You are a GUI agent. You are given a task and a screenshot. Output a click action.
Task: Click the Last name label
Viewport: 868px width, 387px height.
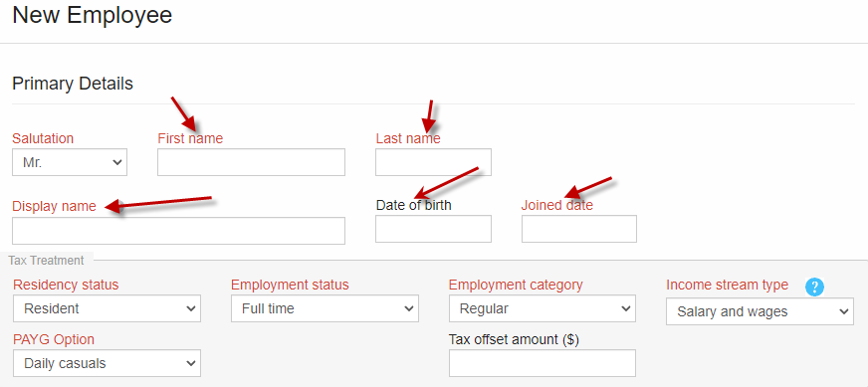[408, 138]
